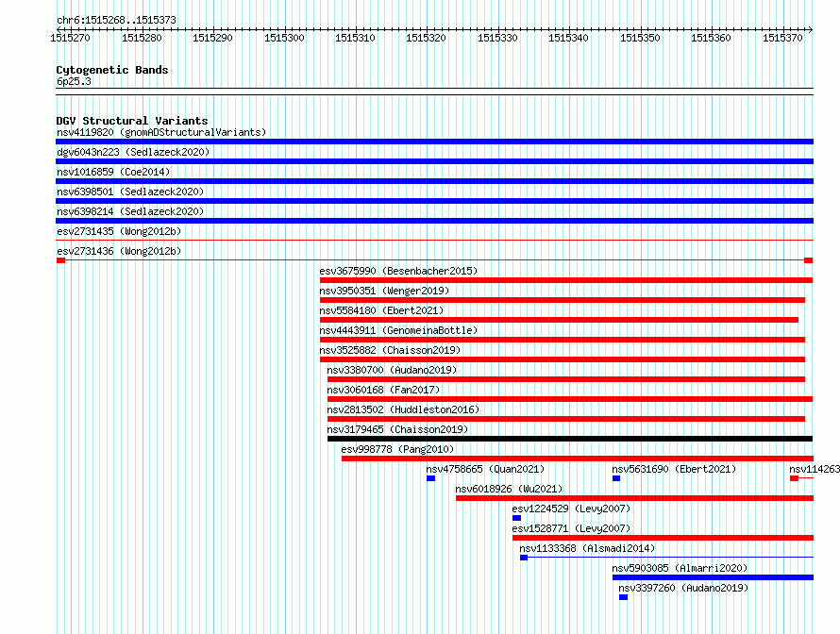Select esv2731435 (Wong2012b) label
The width and height of the screenshot is (840, 634).
click(119, 231)
